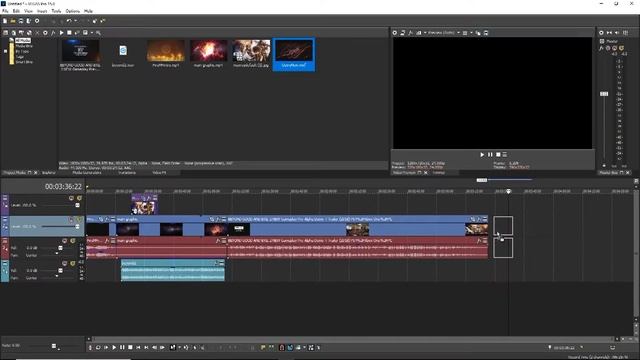Image resolution: width=640 pixels, height=360 pixels.
Task: Stop media preview in Project Media toolbar
Action: point(69,33)
